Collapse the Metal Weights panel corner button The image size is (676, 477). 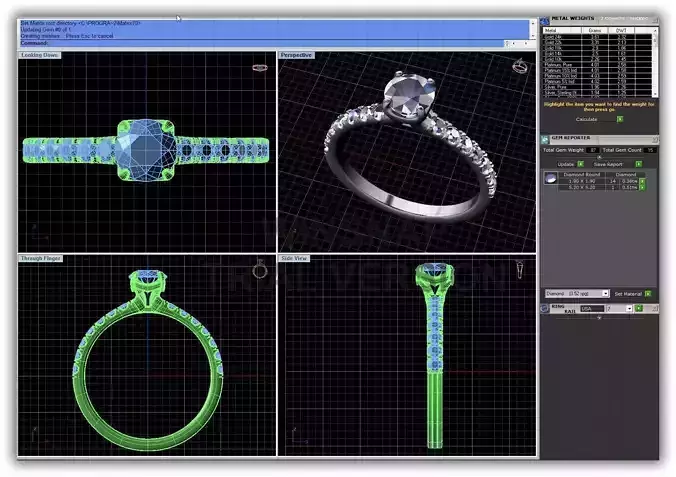655,19
